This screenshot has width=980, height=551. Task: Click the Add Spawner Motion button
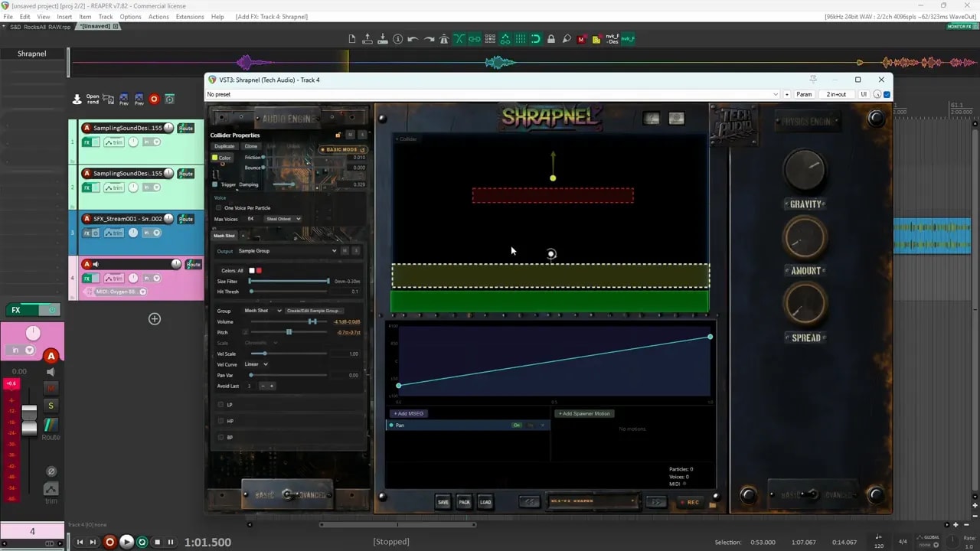(x=585, y=414)
